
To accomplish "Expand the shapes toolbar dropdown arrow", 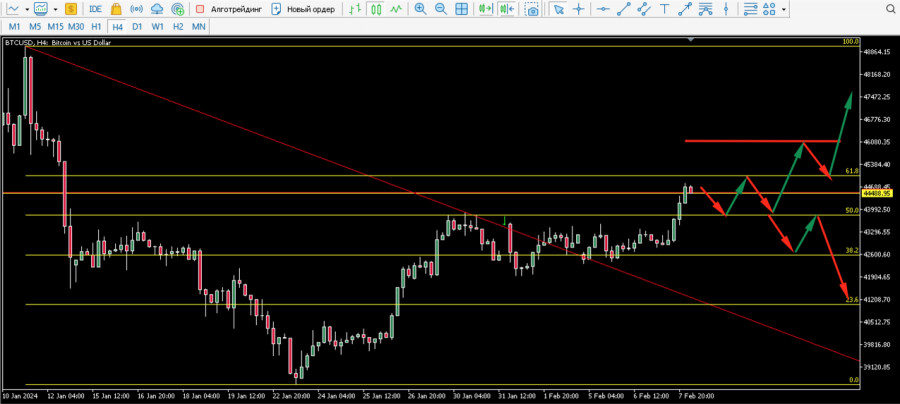I will point(783,9).
